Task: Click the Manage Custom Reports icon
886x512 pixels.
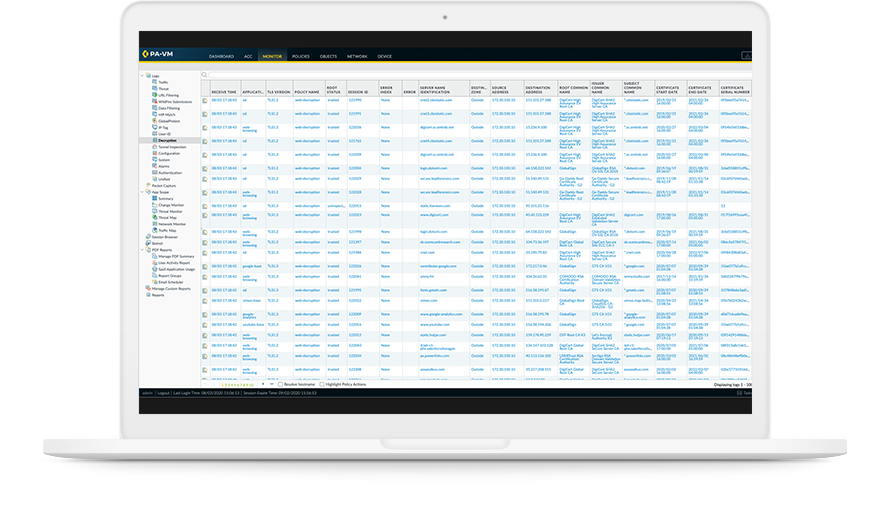Action: click(147, 288)
